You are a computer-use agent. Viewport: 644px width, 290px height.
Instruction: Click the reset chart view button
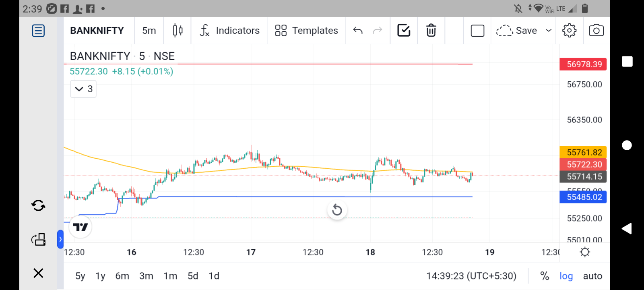tap(337, 210)
